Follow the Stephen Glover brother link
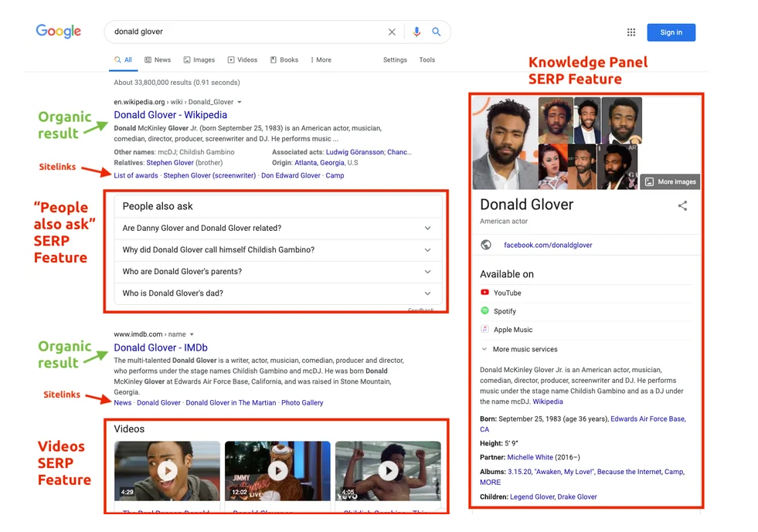758x532 pixels. click(170, 163)
